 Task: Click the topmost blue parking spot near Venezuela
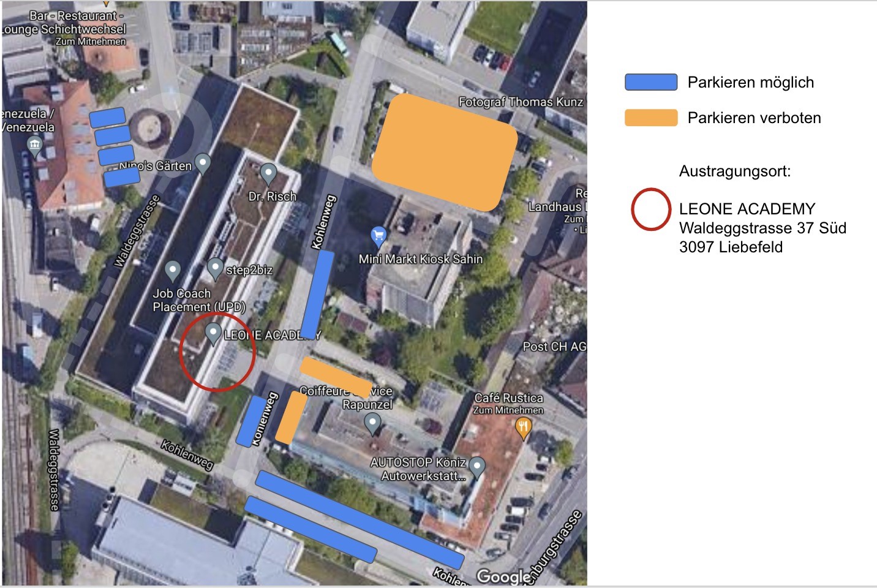pos(108,117)
